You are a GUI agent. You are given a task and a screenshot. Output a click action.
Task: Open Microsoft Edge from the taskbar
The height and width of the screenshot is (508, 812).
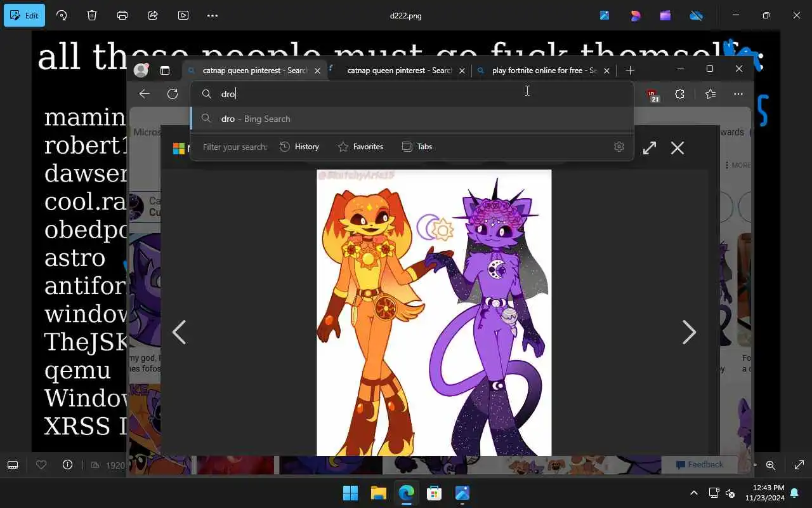tap(407, 493)
